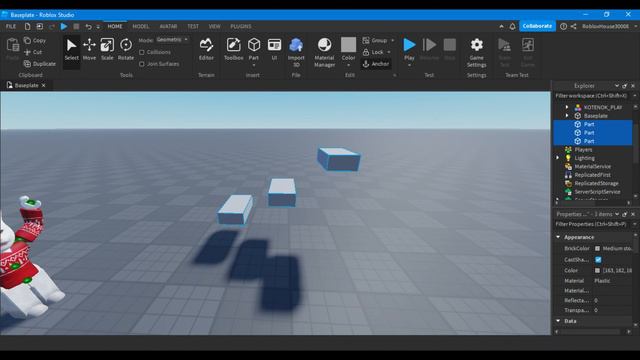Open the Lock dropdown arrow
Viewport: 640px width, 360px height.
click(x=389, y=52)
